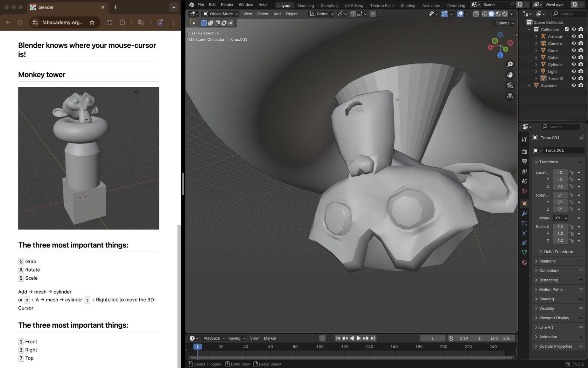
Task: Select rendered viewport shading
Action: point(505,14)
